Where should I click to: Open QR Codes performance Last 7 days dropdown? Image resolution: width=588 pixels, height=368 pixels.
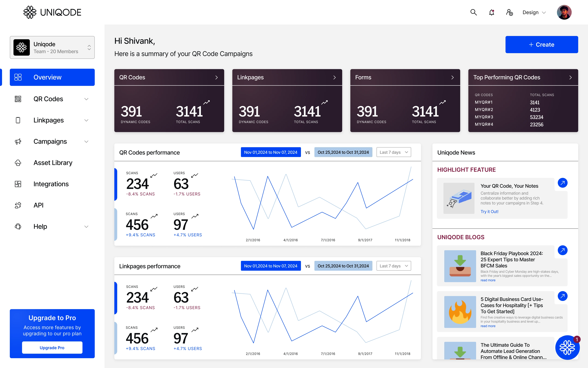coord(394,152)
